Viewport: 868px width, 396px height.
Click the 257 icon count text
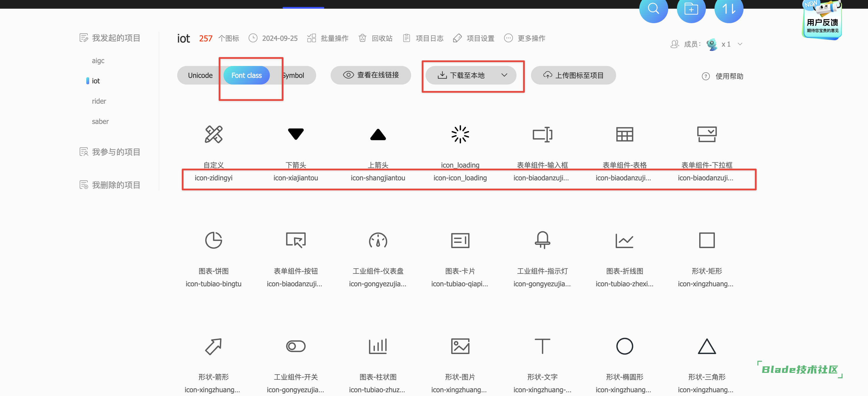coord(206,38)
